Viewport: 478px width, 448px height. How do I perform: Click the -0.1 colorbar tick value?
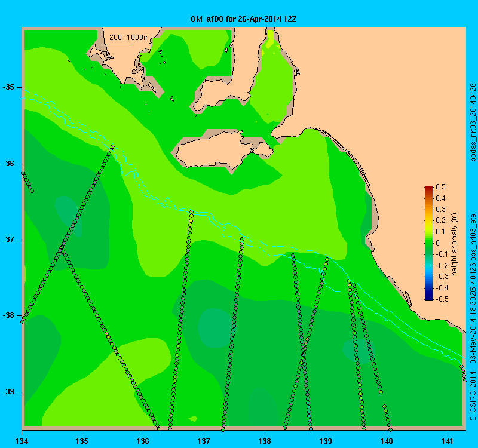(x=442, y=254)
